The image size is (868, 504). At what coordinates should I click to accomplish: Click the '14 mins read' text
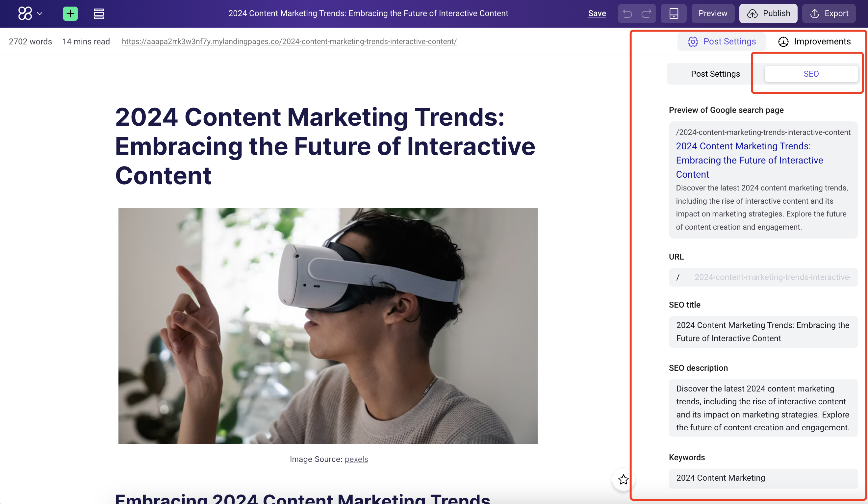point(86,41)
